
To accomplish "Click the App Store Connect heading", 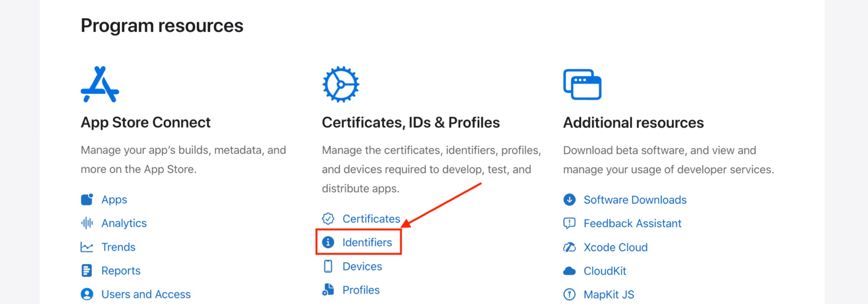I will tap(145, 123).
